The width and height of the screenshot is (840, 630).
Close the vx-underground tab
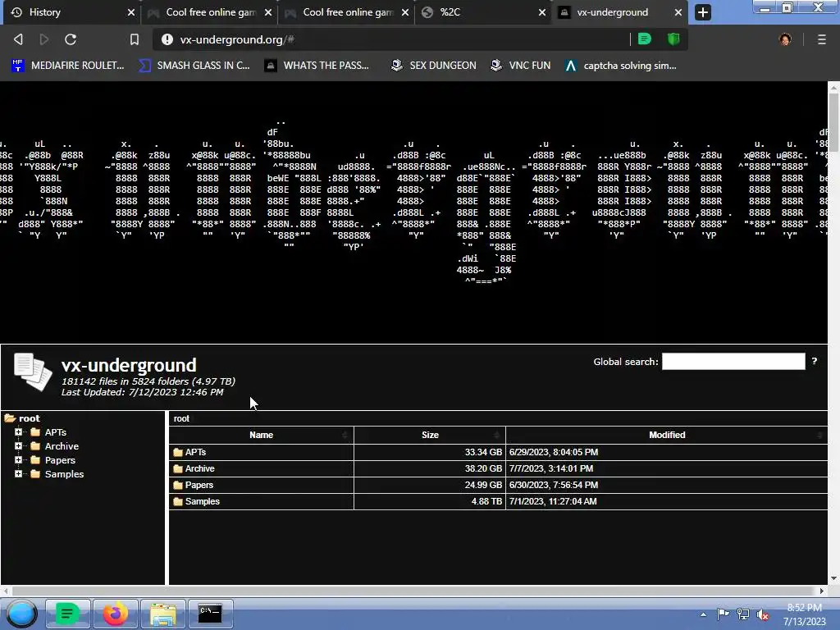click(x=678, y=12)
